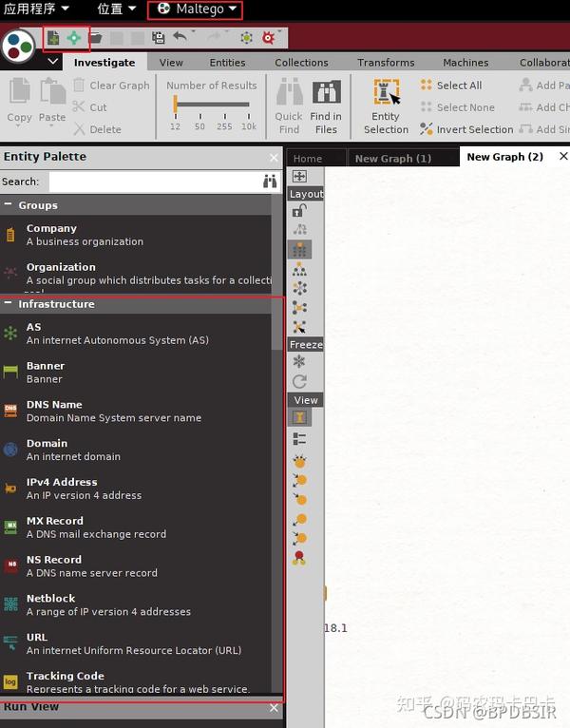The width and height of the screenshot is (570, 728).
Task: Select the NS Record entity
Action: click(136, 566)
